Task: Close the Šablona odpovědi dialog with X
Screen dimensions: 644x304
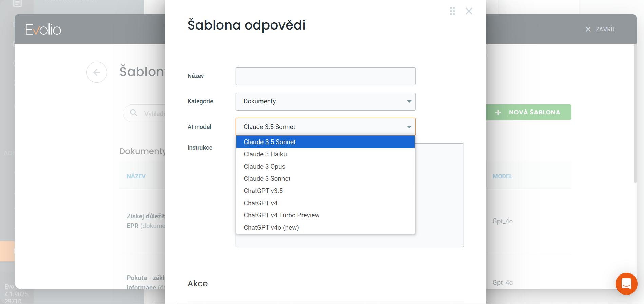Action: click(x=469, y=11)
